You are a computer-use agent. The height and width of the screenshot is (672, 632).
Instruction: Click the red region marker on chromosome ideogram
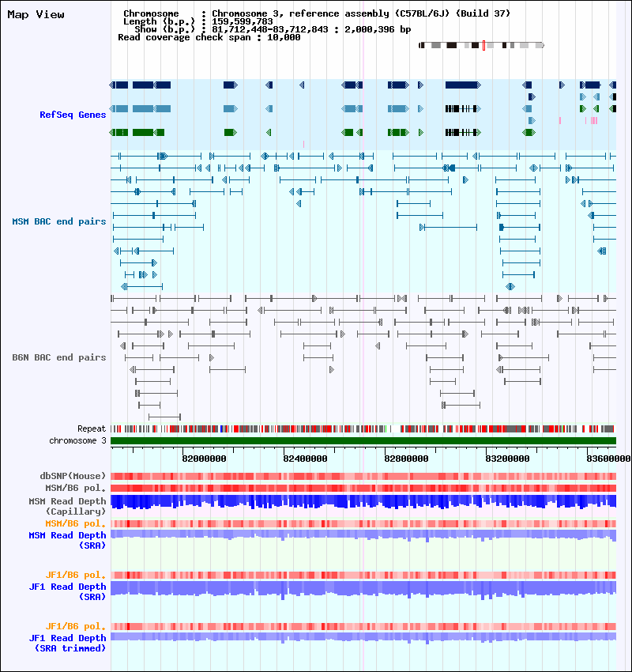(483, 45)
